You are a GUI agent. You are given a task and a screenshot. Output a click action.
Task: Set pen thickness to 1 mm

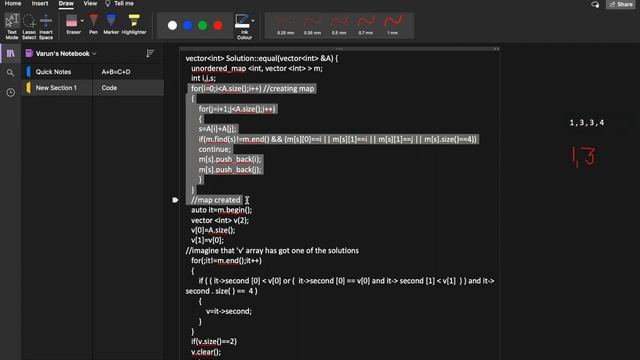click(392, 26)
